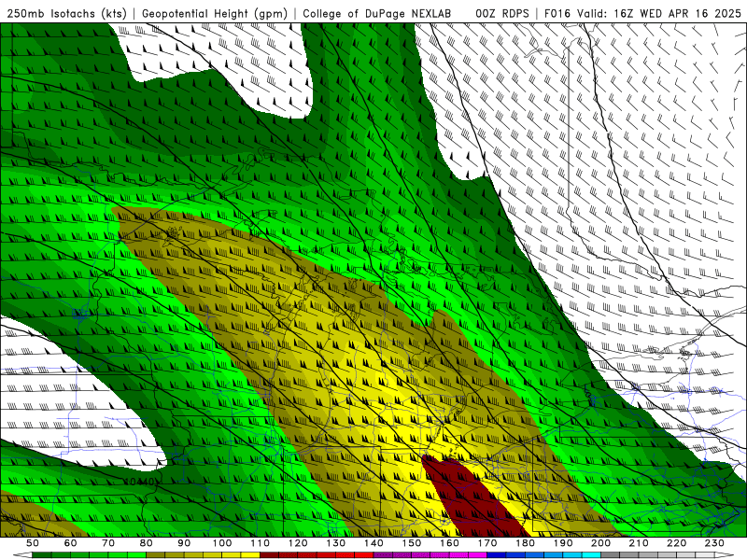Click the legend value "70"

(108, 543)
